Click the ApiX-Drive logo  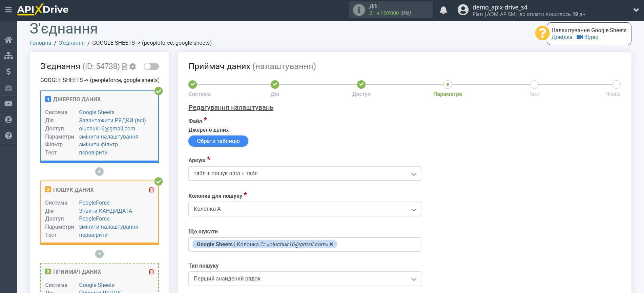(x=43, y=9)
